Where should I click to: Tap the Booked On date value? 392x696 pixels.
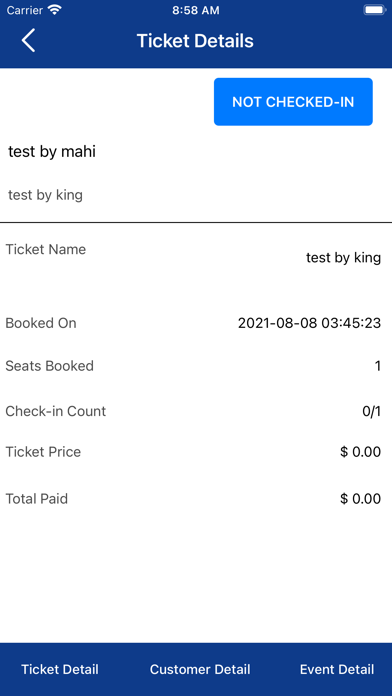(x=309, y=323)
